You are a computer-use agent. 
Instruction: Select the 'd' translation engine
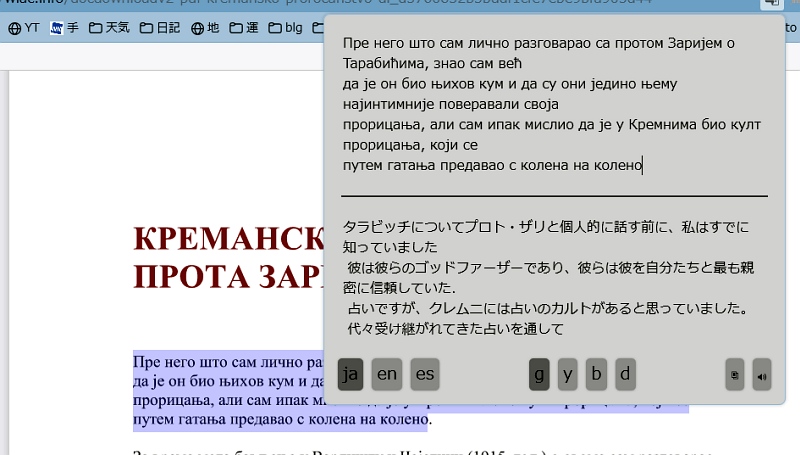coord(626,374)
